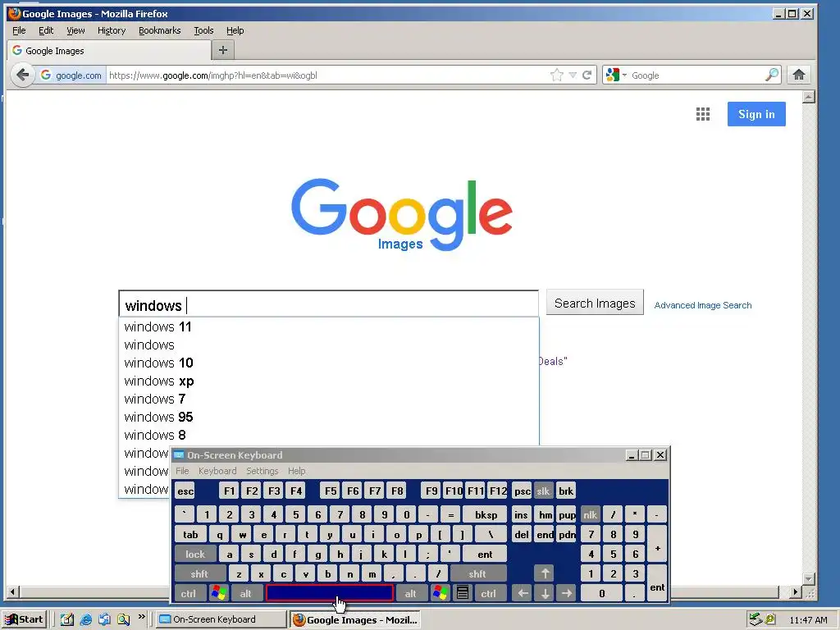Open a new Firefox tab
Viewport: 840px width, 630px height.
click(x=223, y=50)
